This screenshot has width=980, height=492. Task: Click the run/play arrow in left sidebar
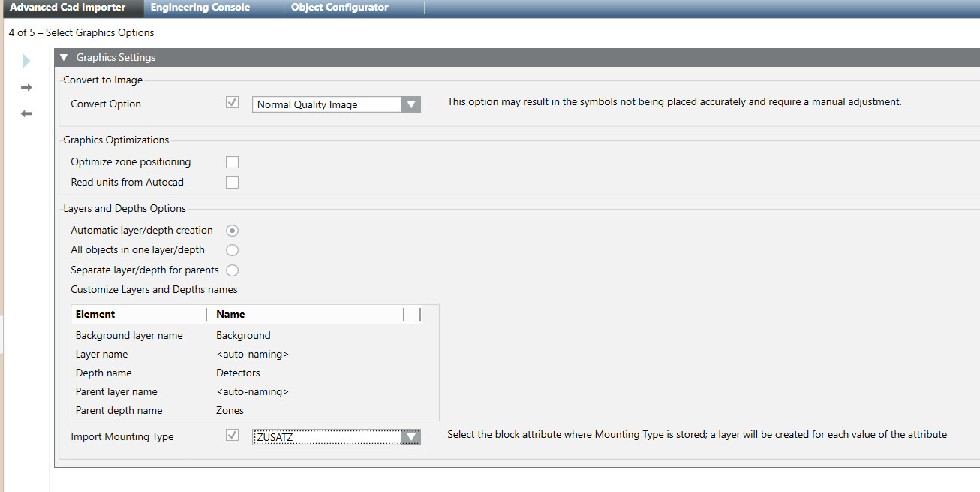tap(26, 60)
